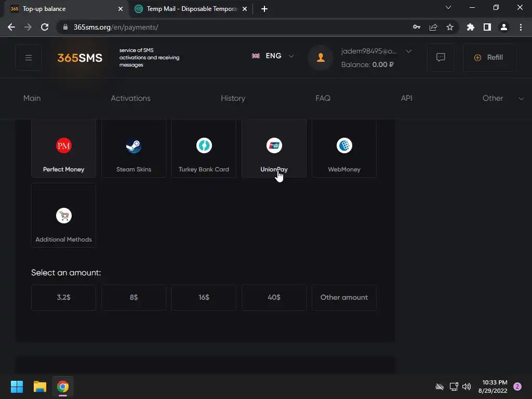The image size is (532, 399).
Task: Click Chrome icon in taskbar
Action: [63, 387]
